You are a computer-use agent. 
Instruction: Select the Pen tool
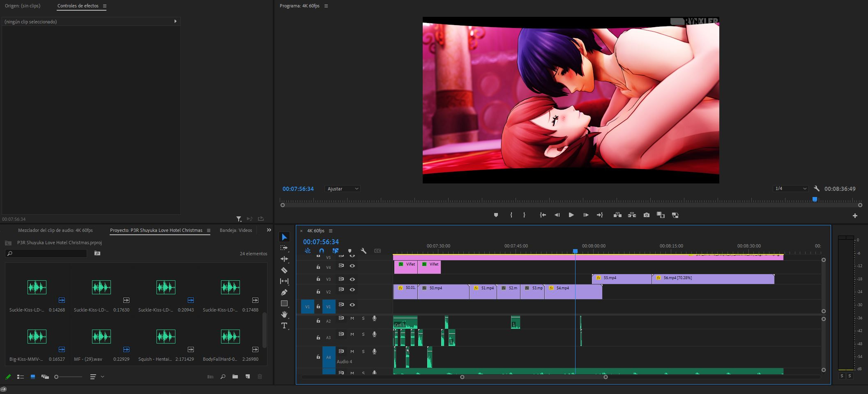[284, 292]
